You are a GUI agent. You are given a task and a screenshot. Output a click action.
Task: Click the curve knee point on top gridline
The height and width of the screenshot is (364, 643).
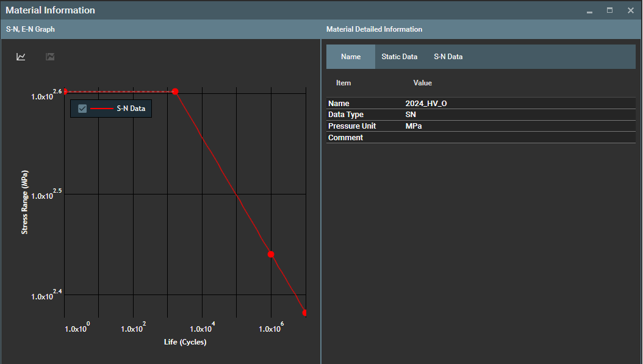pyautogui.click(x=175, y=91)
